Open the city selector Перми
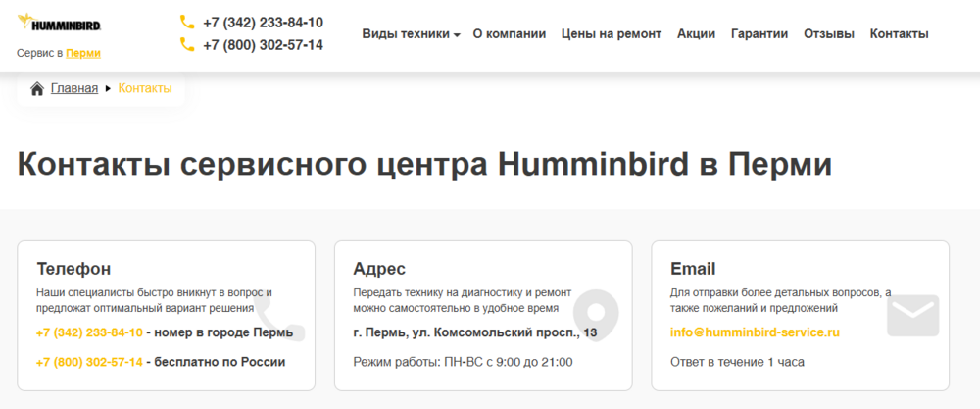The image size is (980, 409). (x=83, y=54)
